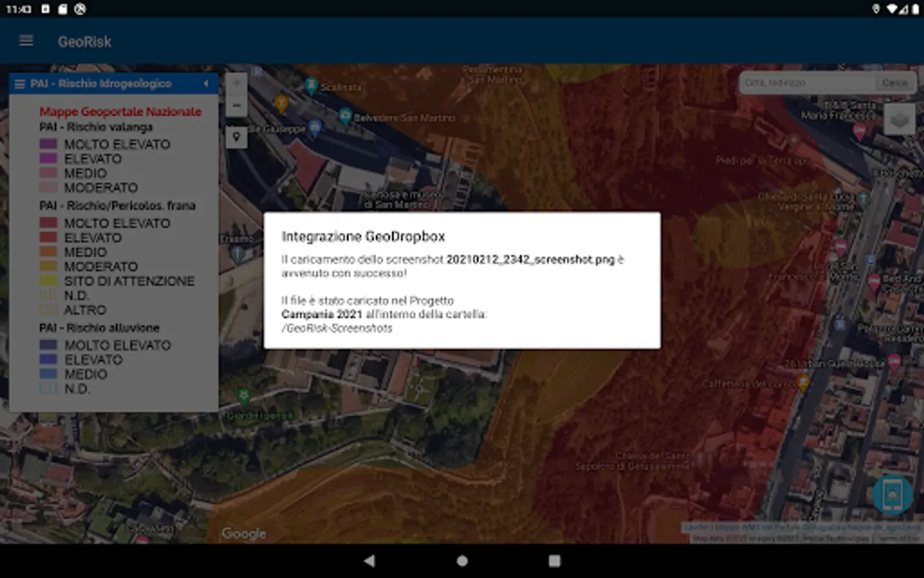
Task: Click the valanga MEDIO pink swatch
Action: (49, 173)
